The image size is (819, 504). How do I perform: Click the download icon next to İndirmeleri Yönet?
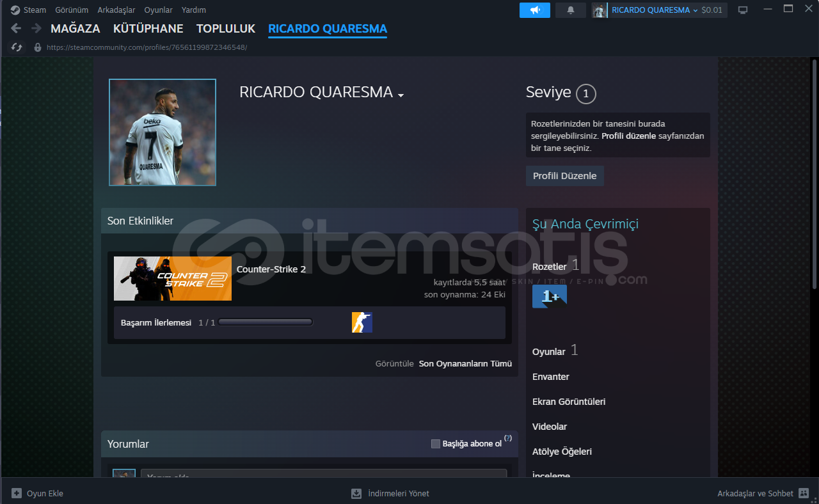(356, 493)
